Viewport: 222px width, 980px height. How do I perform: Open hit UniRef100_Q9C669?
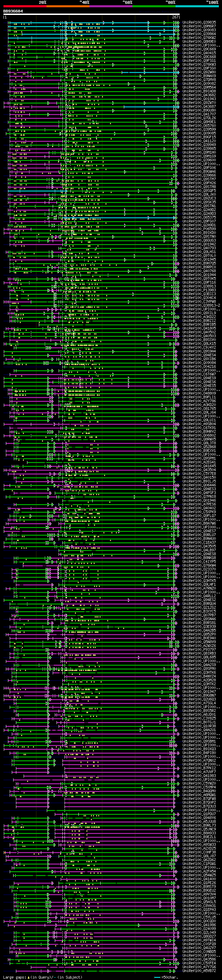(x=199, y=49)
